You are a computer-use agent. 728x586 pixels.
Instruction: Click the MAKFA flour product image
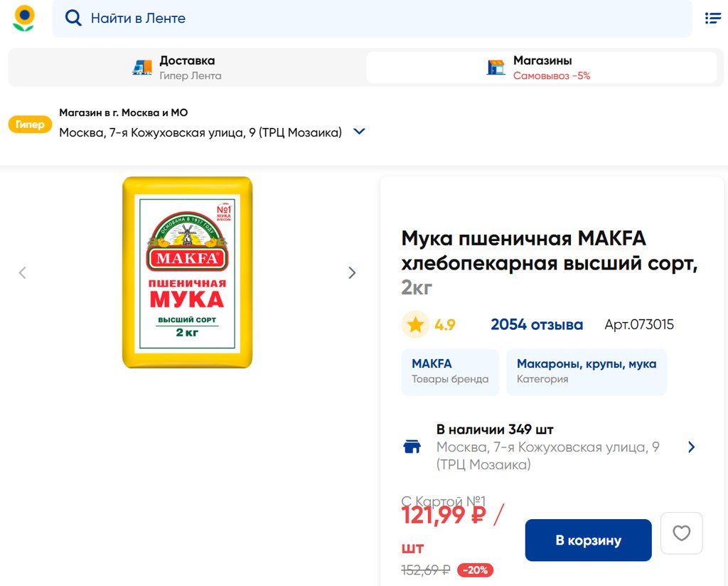[188, 272]
